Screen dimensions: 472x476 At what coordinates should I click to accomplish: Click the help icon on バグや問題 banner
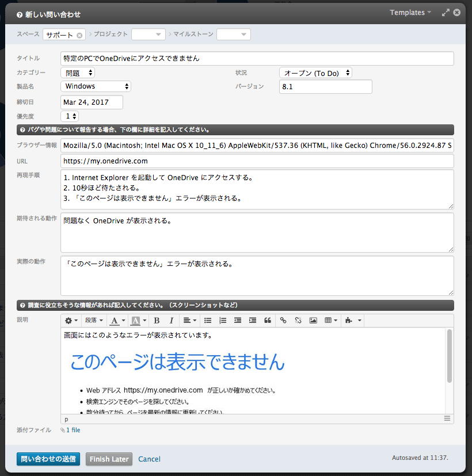point(22,130)
